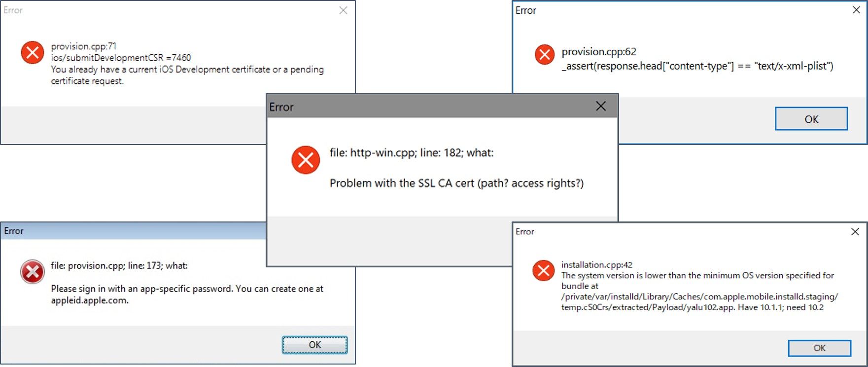Click the red error icon beside provision.cpp:71 message

33,52
